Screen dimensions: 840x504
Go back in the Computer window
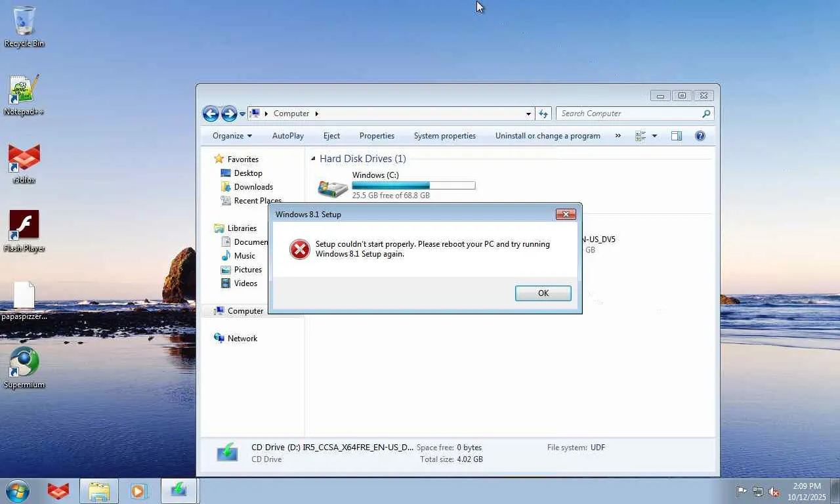pyautogui.click(x=211, y=114)
